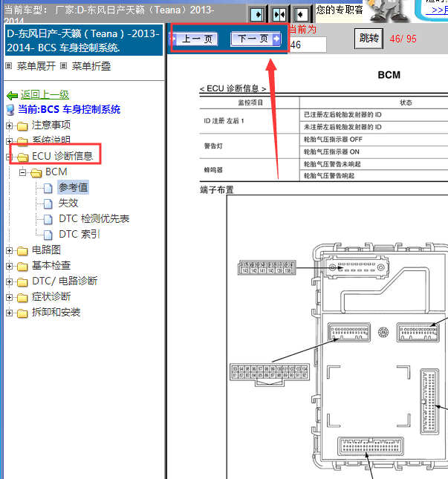Select the 症状诊断 tree label

[51, 296]
